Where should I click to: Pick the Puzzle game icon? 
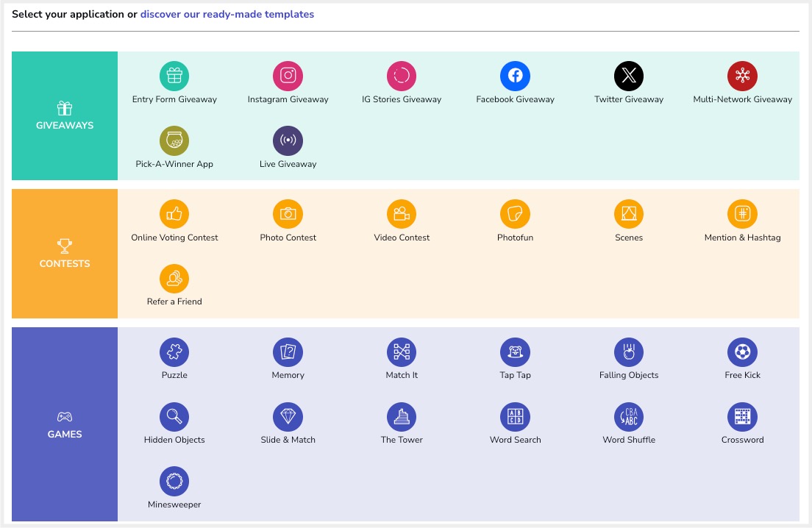pos(174,353)
